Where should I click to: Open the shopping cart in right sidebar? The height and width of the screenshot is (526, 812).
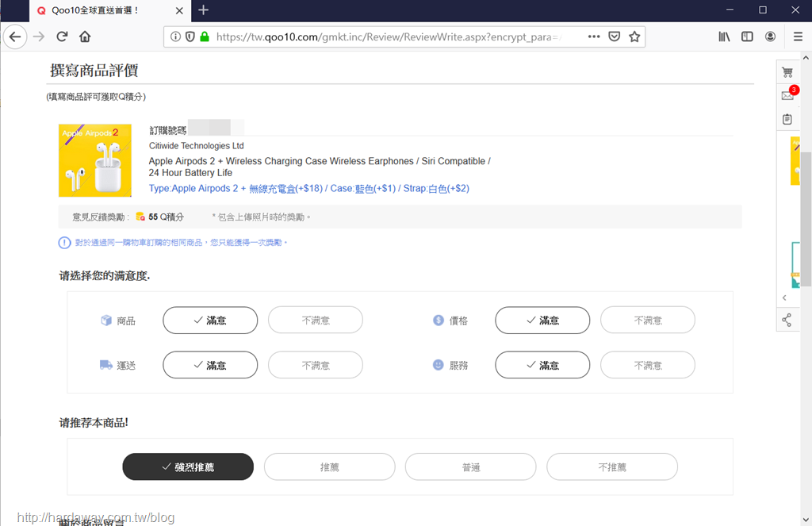pos(787,72)
